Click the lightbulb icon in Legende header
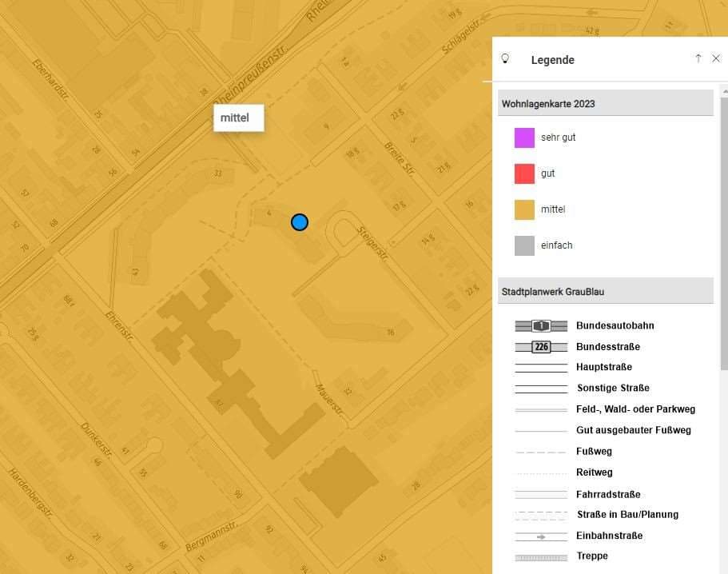The width and height of the screenshot is (728, 574). 505,59
